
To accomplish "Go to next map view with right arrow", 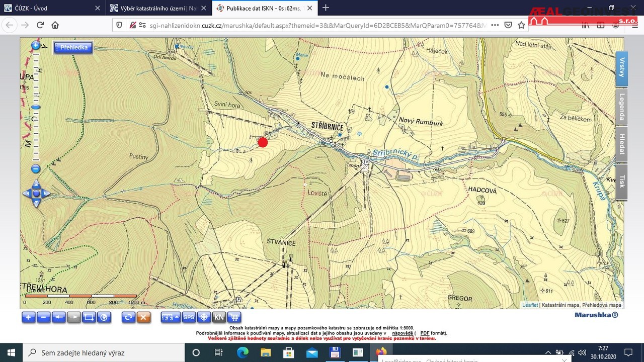I will [74, 317].
